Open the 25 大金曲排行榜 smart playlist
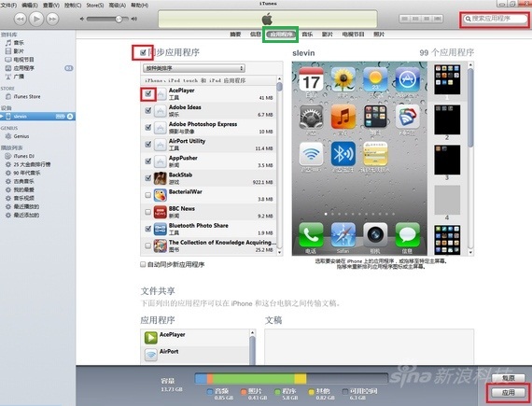This screenshot has width=532, height=406. [32, 164]
